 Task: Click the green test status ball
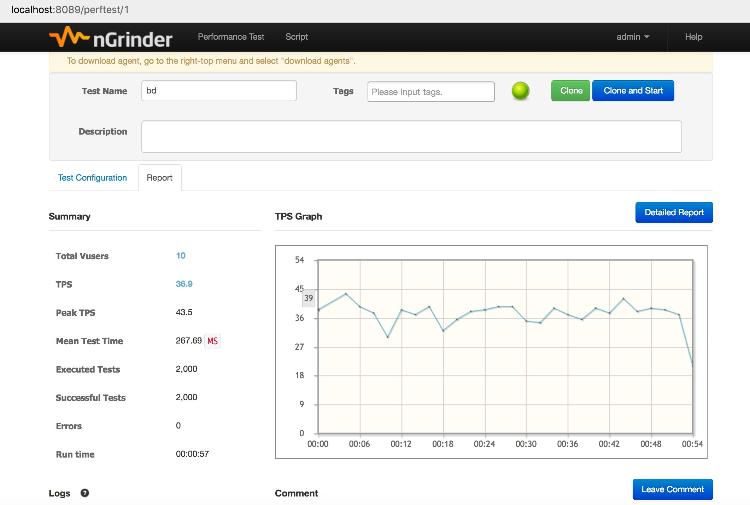pos(520,91)
